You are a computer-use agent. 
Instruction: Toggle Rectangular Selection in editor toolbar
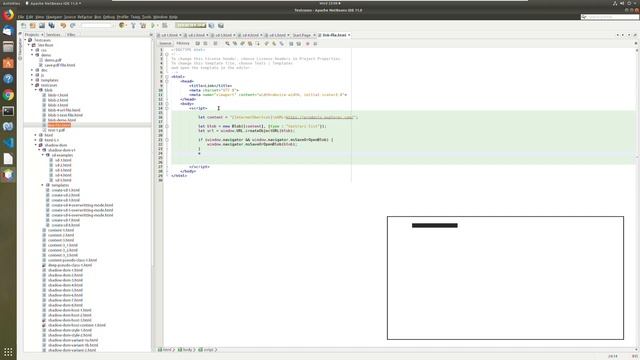[x=258, y=43]
